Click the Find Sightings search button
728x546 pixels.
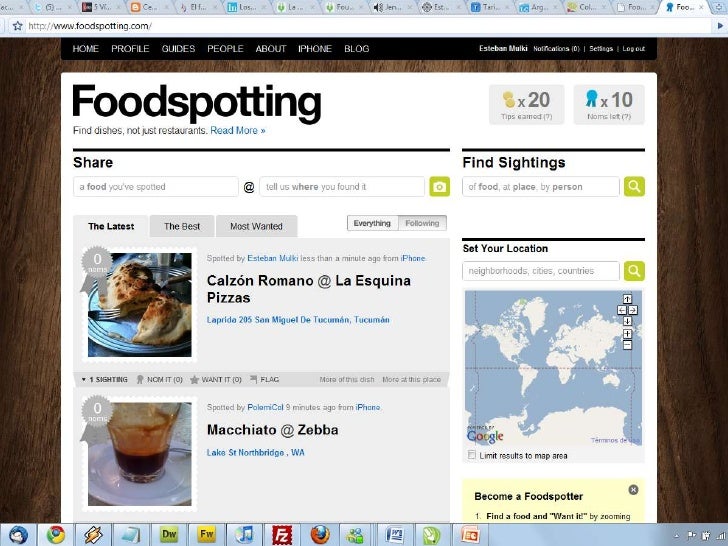coord(634,187)
